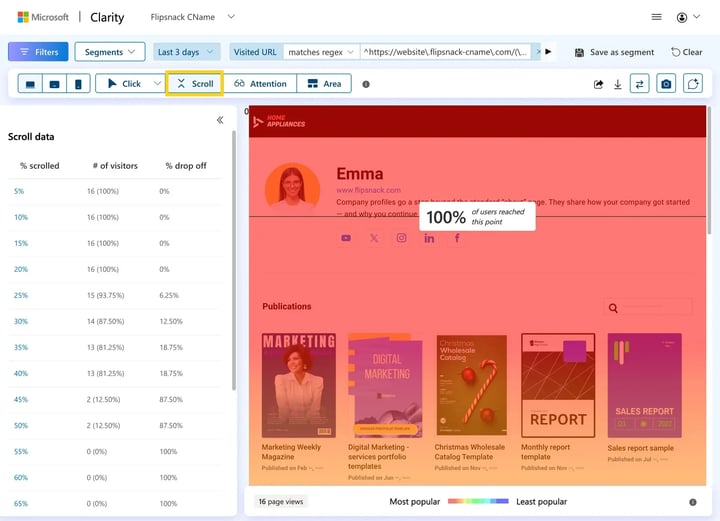
Task: Select the 45% scrolled row
Action: tap(114, 399)
